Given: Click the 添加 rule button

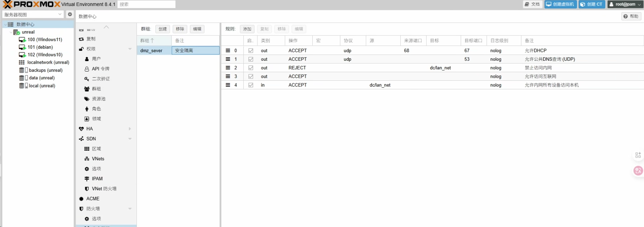Looking at the screenshot, I should tap(247, 29).
